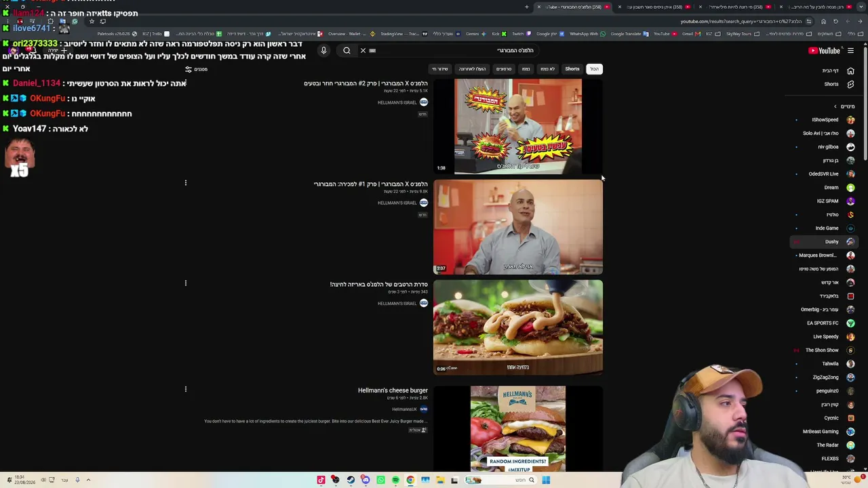The height and width of the screenshot is (488, 868).
Task: Open the HellmannsUK channel link
Action: [x=404, y=409]
